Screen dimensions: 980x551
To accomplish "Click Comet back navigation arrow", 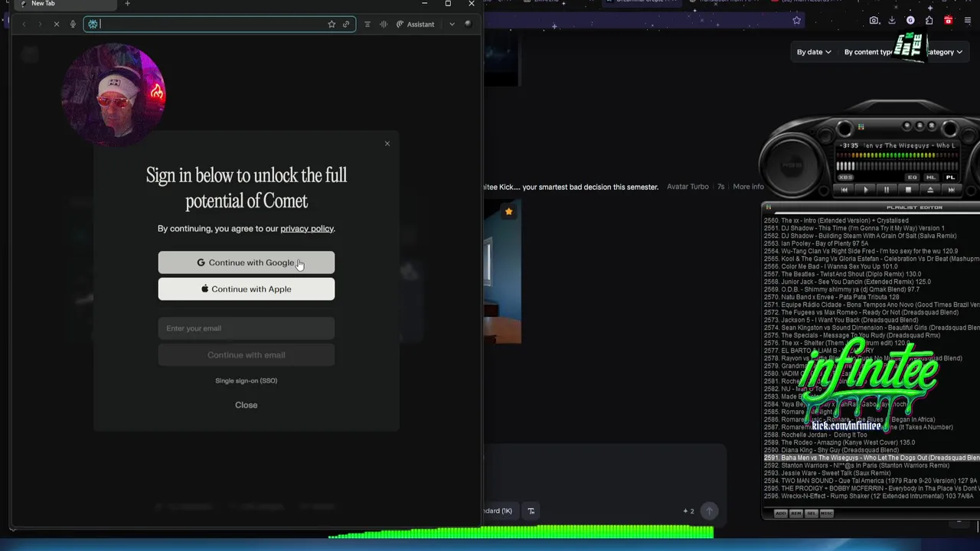I will (x=24, y=24).
